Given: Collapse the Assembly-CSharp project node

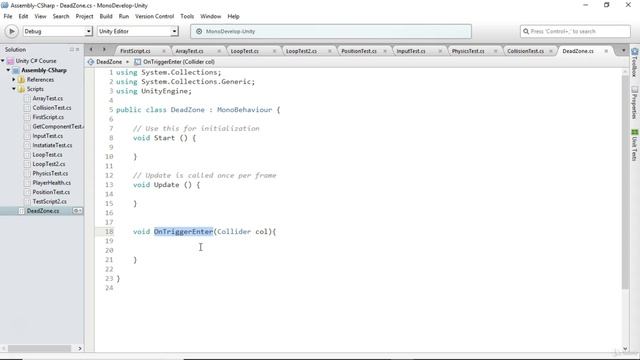Looking at the screenshot, I should [x=8, y=70].
